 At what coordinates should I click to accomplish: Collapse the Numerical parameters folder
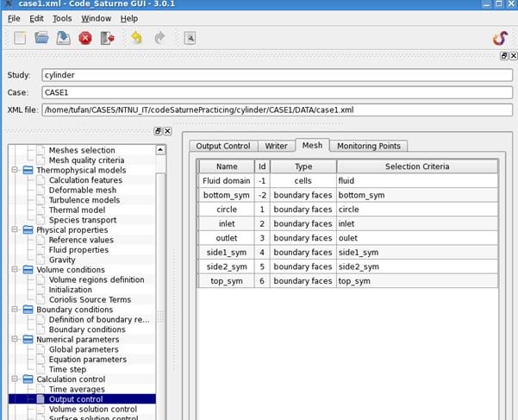[x=15, y=340]
